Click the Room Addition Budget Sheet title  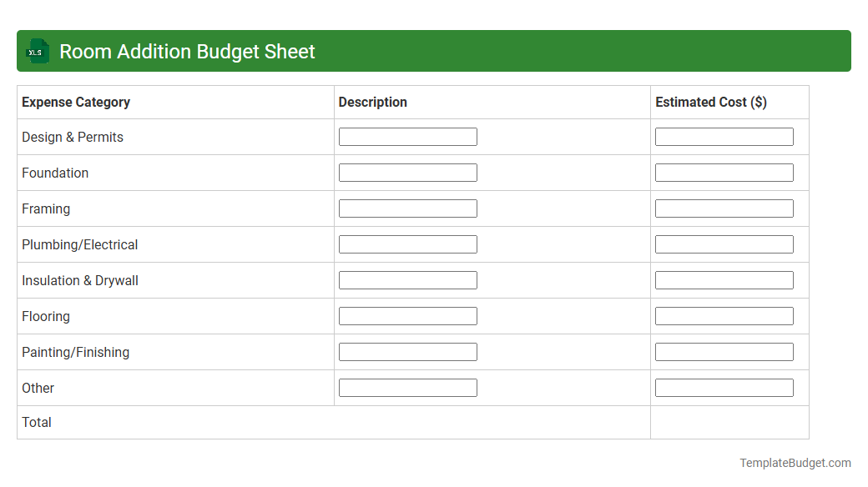coord(185,51)
